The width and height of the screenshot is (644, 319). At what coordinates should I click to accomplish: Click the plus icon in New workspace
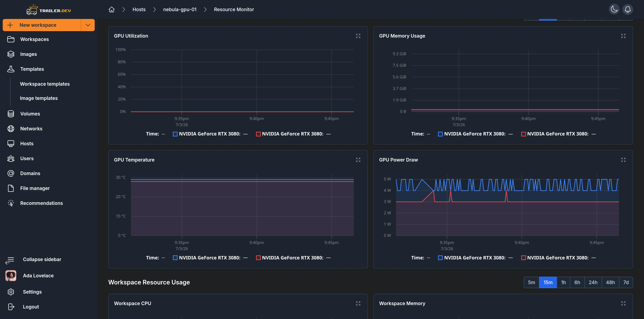[10, 25]
